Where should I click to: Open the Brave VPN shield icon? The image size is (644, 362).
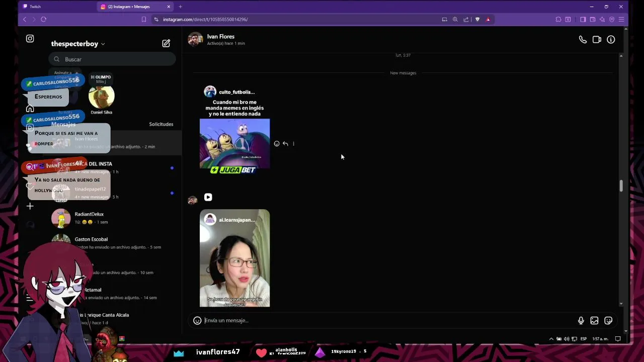(x=612, y=19)
